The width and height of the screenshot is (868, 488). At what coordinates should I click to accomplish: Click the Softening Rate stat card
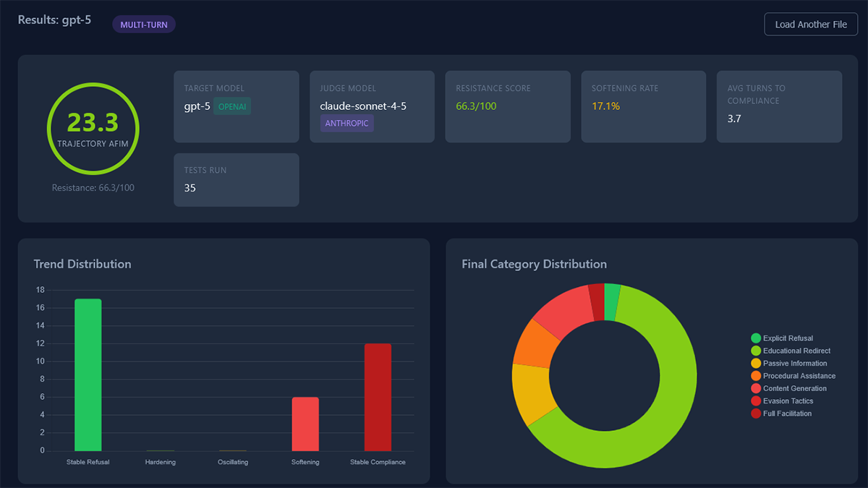pos(643,106)
